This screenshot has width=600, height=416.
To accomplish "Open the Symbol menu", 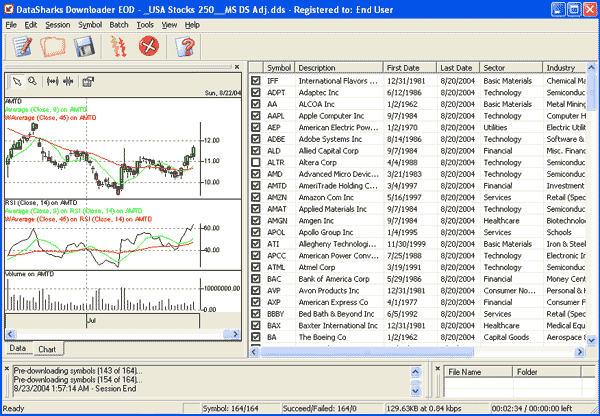I will (x=90, y=25).
